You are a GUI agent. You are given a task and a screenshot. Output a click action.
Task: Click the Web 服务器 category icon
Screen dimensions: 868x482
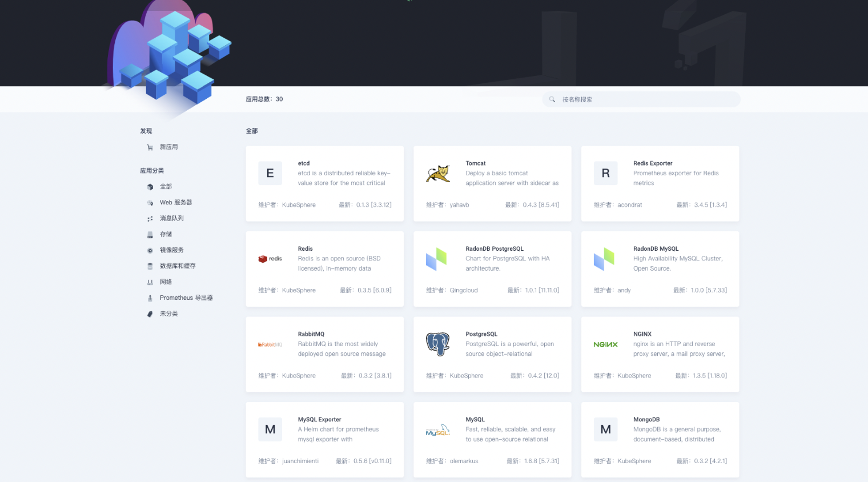(x=150, y=203)
